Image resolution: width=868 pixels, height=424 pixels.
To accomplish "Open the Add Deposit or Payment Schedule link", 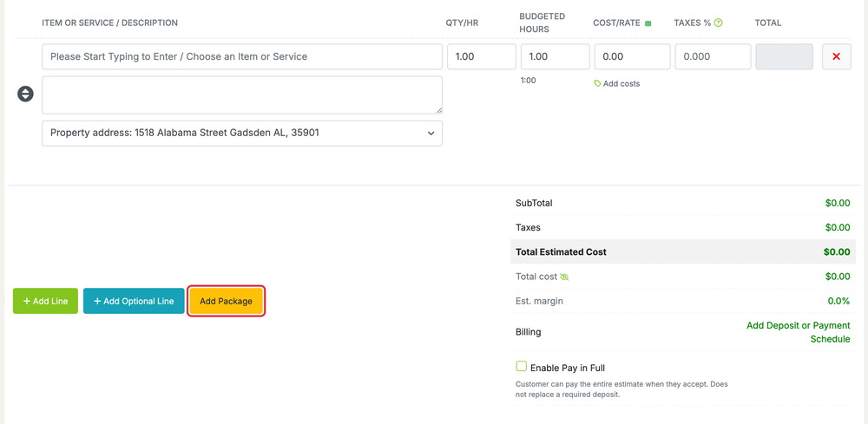I will click(799, 332).
